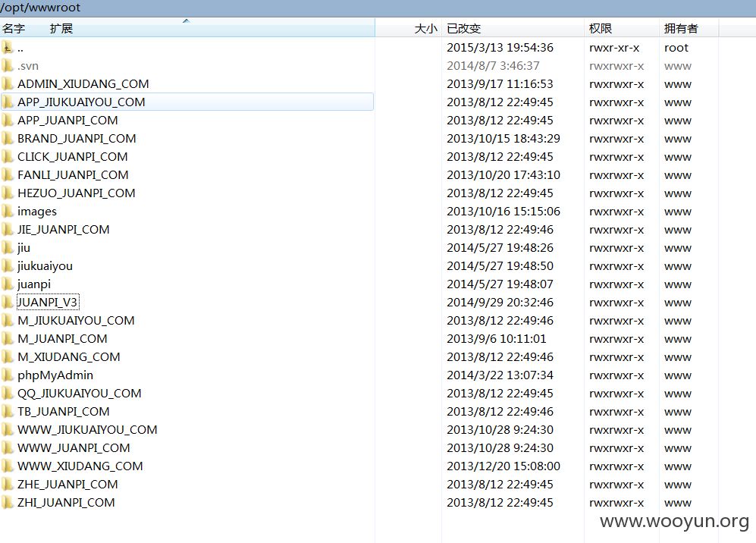The image size is (756, 543).
Task: Click the date 2013/10/15 18:43:29
Action: (x=503, y=138)
